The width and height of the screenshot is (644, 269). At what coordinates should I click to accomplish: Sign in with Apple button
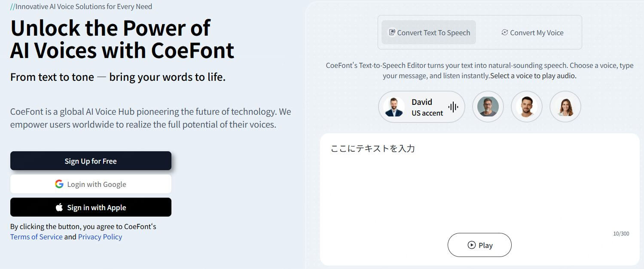tap(91, 207)
